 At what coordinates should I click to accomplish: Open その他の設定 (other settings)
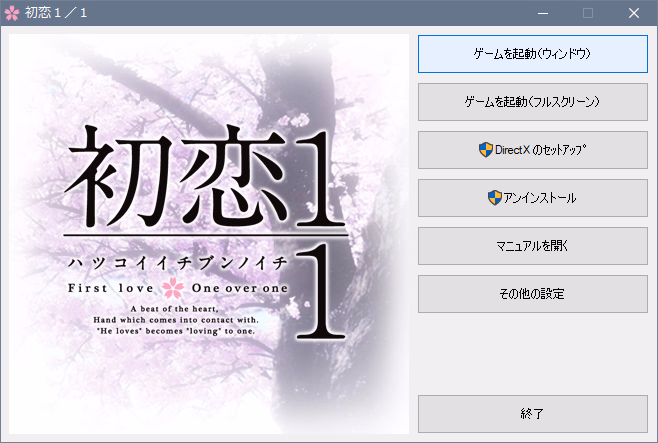(x=533, y=294)
